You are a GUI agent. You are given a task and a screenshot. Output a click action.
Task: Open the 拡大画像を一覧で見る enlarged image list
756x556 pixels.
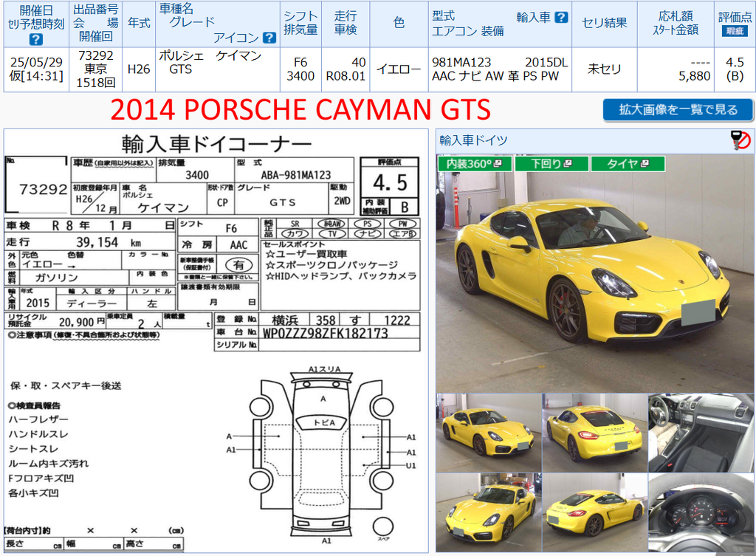coord(678,110)
